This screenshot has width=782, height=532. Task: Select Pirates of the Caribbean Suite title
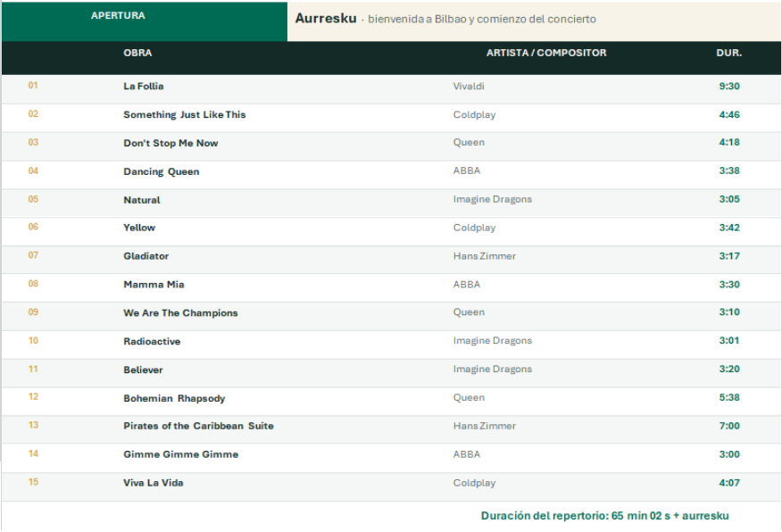point(198,426)
